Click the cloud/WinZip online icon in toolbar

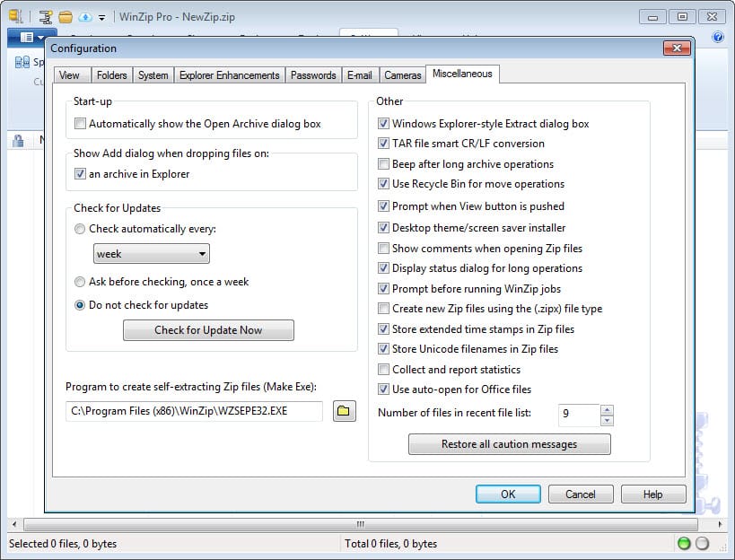pos(86,16)
